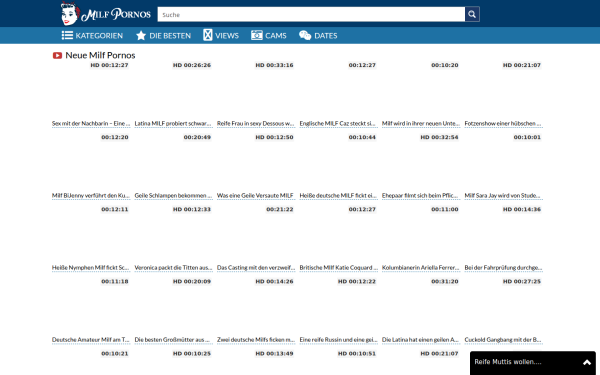Open link "Englische MILF Caz steckt si..."
Image resolution: width=600 pixels, height=375 pixels.
tap(338, 124)
